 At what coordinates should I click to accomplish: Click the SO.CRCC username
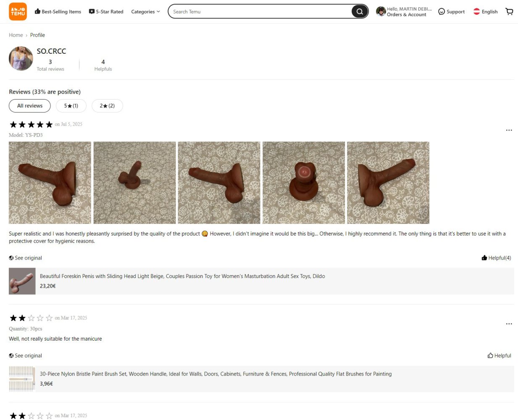coord(51,51)
